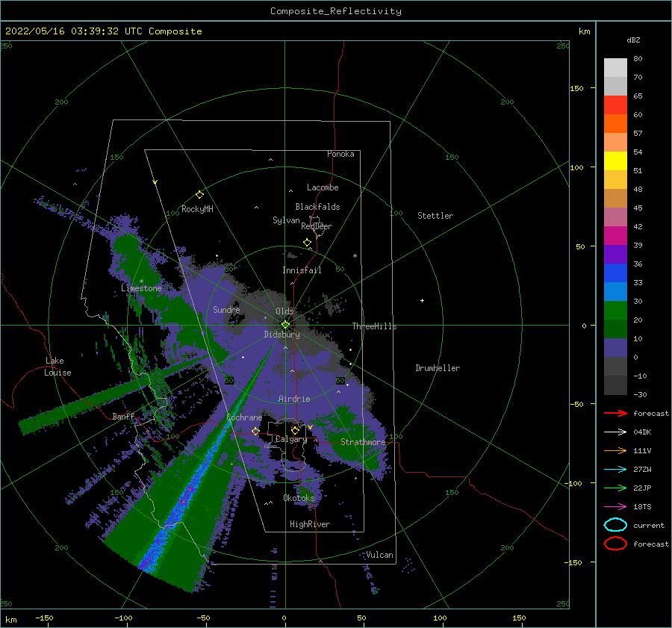Screen dimensions: 672x628
Task: Click the 18TS legend label
Action: tap(642, 507)
